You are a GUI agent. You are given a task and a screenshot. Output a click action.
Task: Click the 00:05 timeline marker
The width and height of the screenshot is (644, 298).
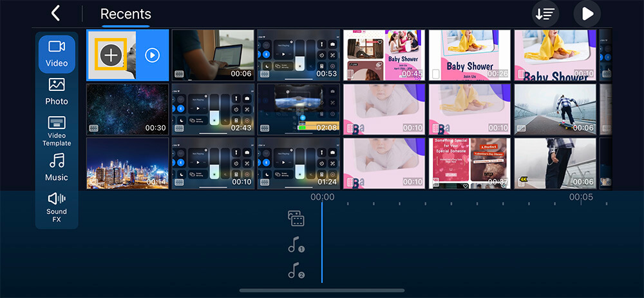point(581,197)
